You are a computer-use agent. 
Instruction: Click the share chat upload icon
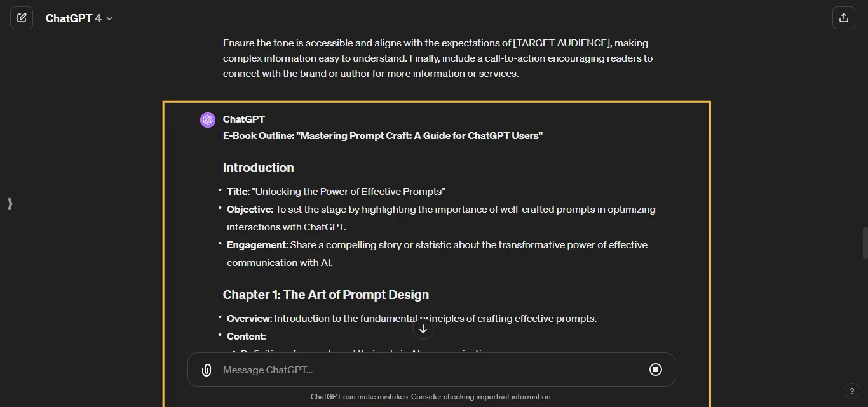point(844,18)
